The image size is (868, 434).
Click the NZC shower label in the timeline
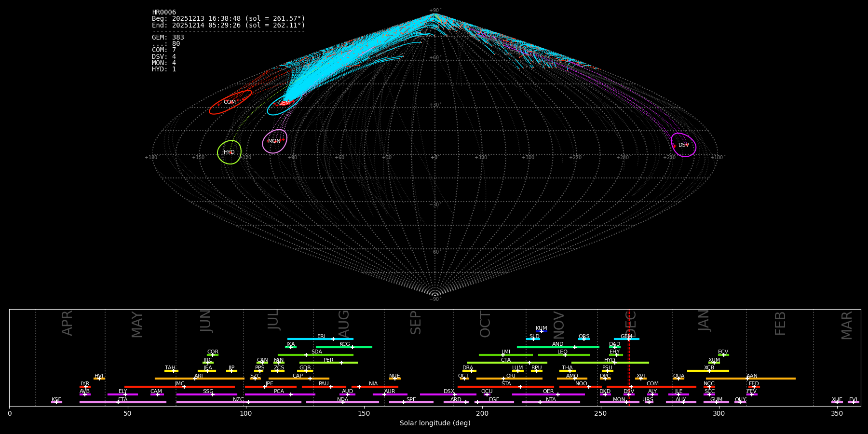(x=238, y=400)
